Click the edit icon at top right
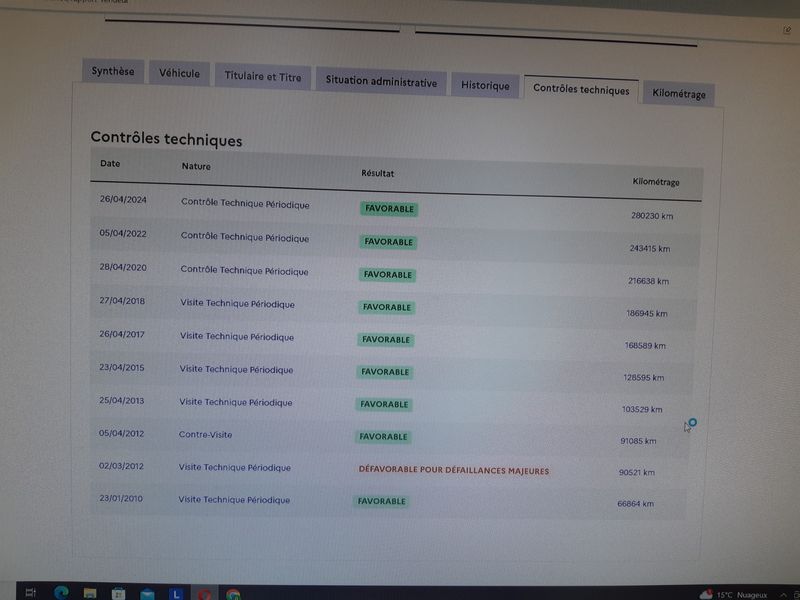The image size is (800, 600). tap(787, 31)
